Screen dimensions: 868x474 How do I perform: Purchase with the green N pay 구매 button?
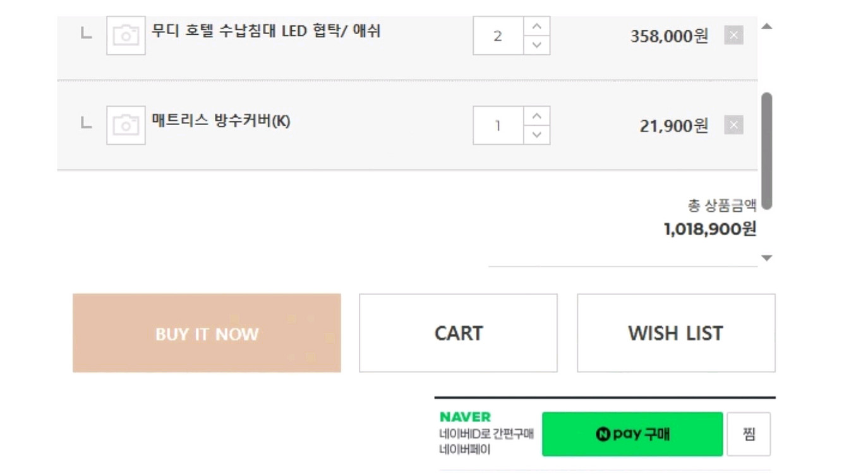(632, 434)
